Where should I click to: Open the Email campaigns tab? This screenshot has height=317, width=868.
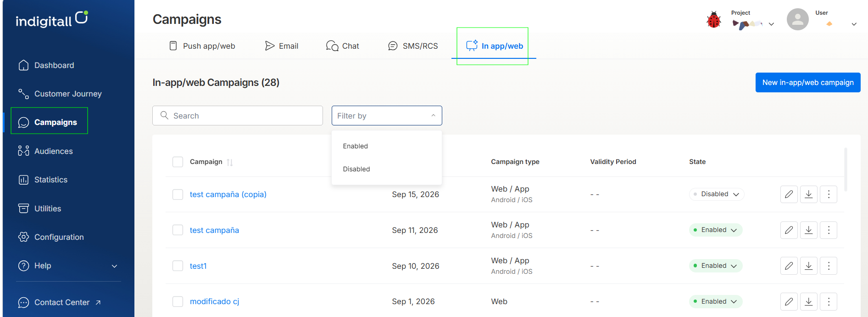click(282, 46)
